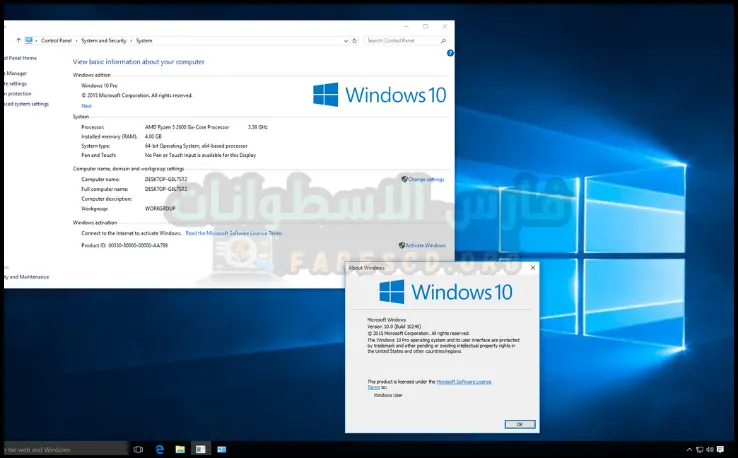This screenshot has height=458, width=738.
Task: Click the blue help question mark icon
Action: (x=450, y=53)
